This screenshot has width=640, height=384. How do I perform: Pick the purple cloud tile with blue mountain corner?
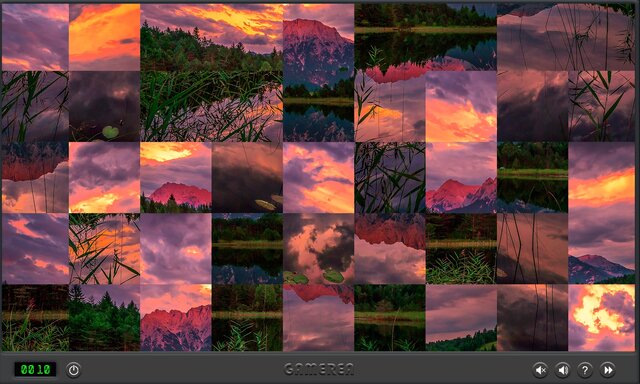coord(602,249)
